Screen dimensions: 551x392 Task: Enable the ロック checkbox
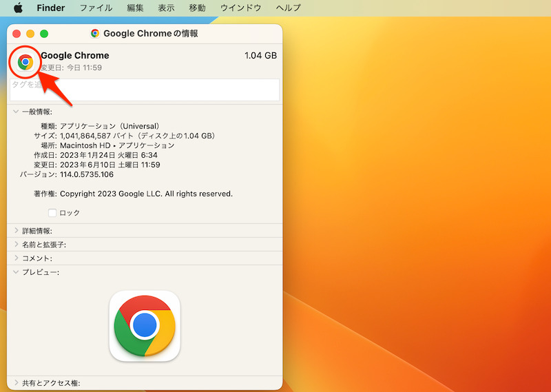pyautogui.click(x=52, y=213)
